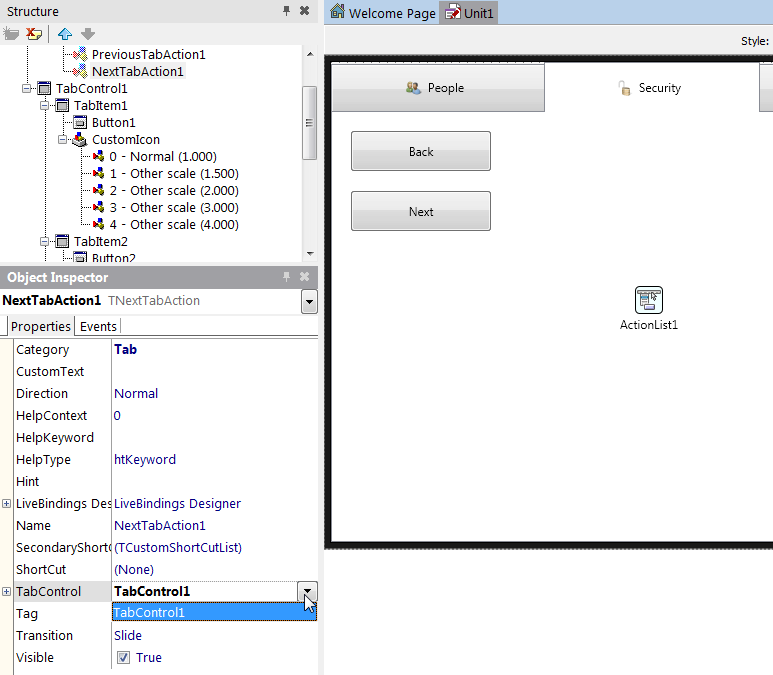Select the People tab on the form
The height and width of the screenshot is (675, 773).
436,88
